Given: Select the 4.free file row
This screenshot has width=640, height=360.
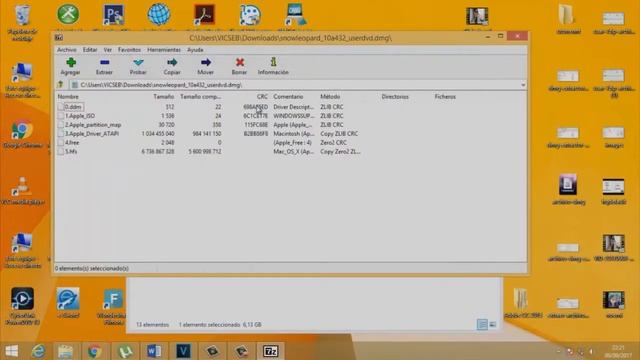Looking at the screenshot, I should click(x=208, y=143).
